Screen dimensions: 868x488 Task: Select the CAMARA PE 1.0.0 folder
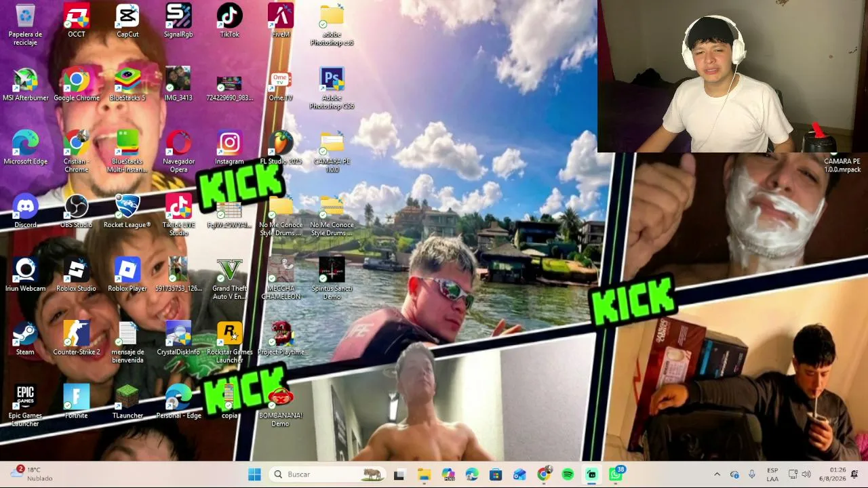tap(332, 152)
